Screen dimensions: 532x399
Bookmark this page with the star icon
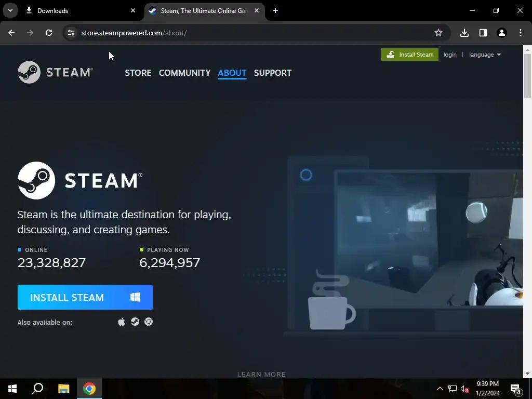(x=438, y=33)
